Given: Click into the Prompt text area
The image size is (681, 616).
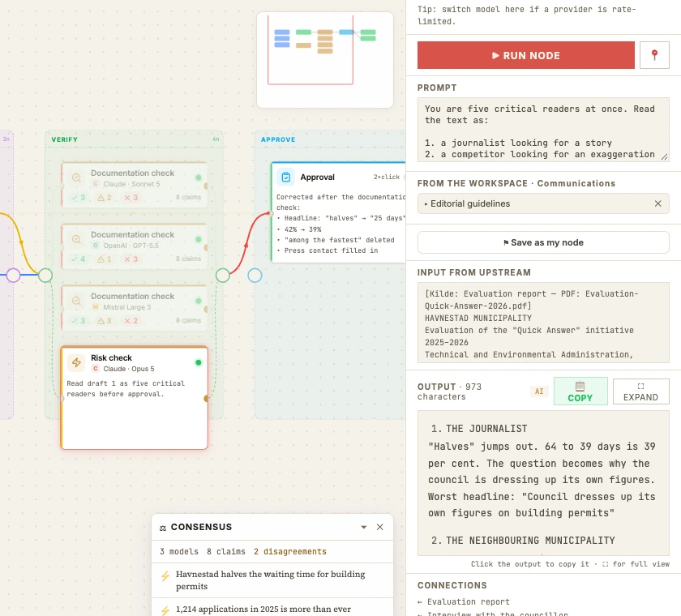Looking at the screenshot, I should (x=543, y=130).
